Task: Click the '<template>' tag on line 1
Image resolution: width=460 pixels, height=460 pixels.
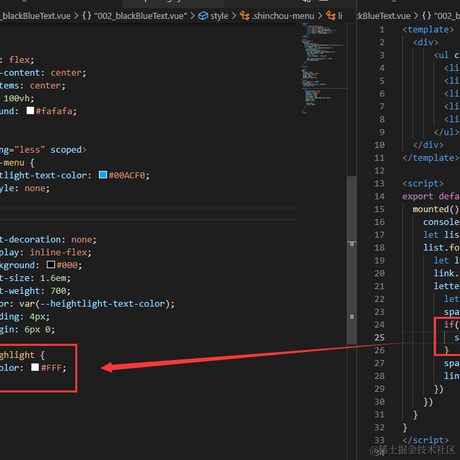Action: (x=428, y=30)
